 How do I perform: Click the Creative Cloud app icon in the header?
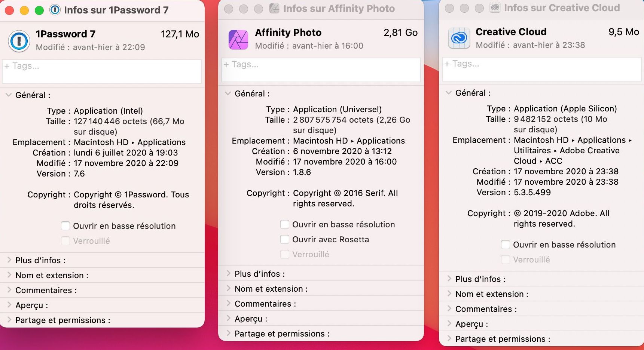pyautogui.click(x=459, y=39)
